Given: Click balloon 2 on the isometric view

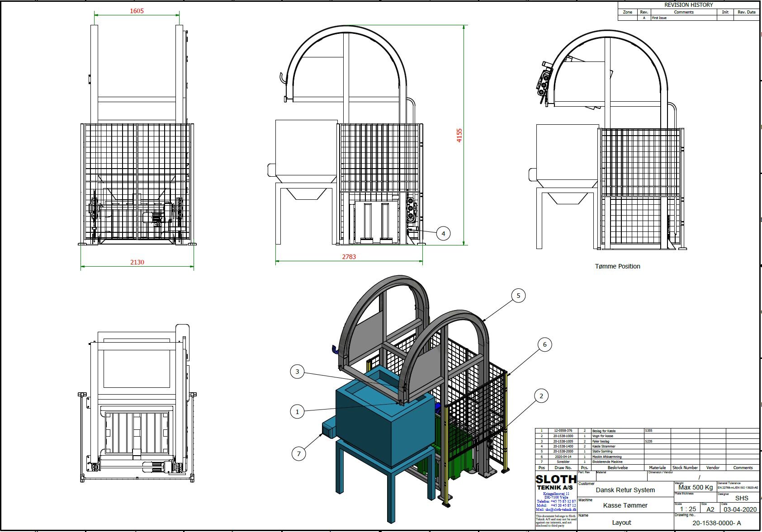Looking at the screenshot, I should click(541, 396).
